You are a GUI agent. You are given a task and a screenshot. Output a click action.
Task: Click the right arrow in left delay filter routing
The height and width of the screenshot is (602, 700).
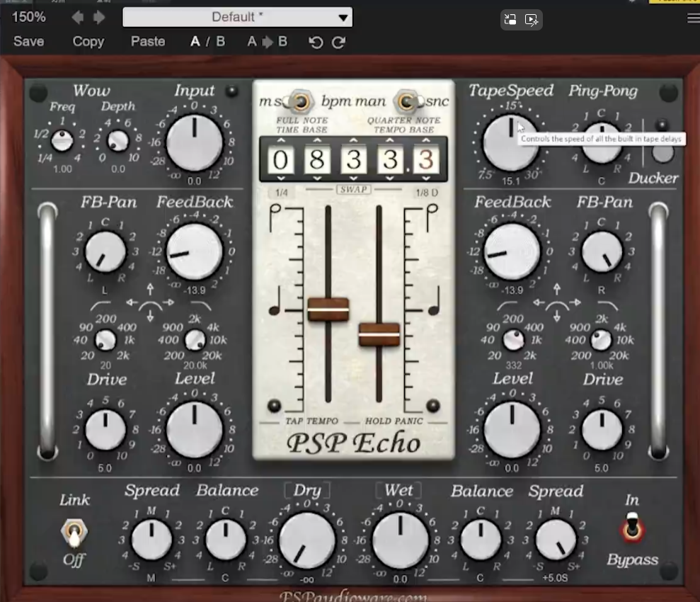point(168,303)
